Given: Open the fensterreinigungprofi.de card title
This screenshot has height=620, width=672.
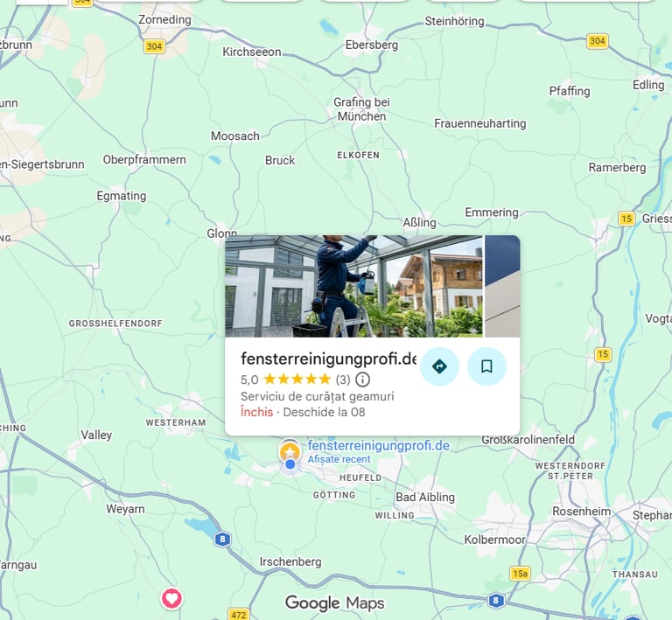Looking at the screenshot, I should coord(328,359).
